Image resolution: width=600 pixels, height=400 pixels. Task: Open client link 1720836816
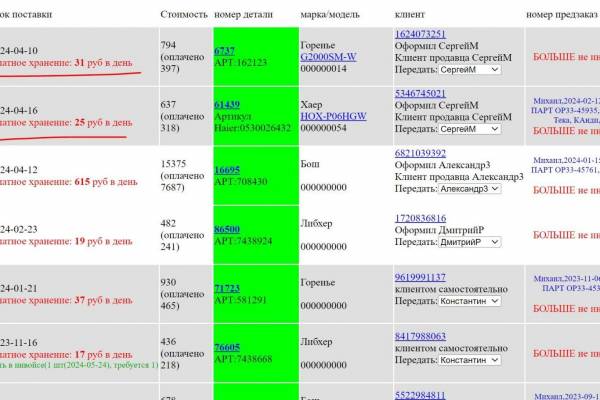point(420,218)
